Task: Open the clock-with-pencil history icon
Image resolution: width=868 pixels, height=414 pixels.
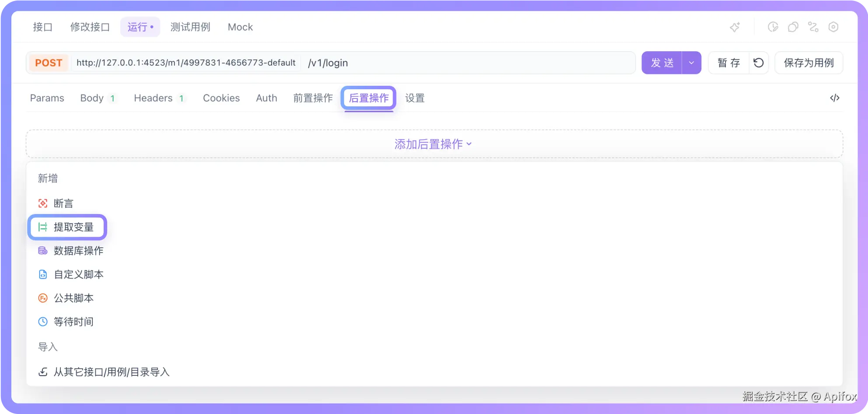Action: click(x=773, y=27)
